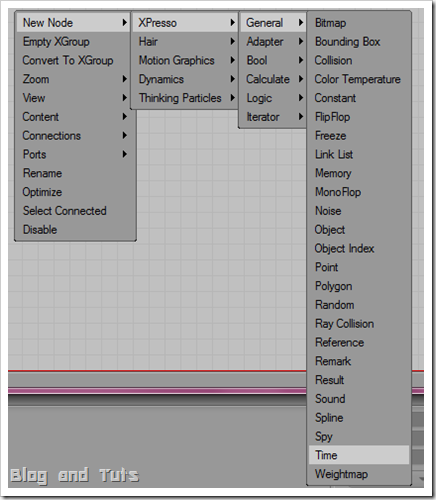Expand the Adapter submenu

tap(273, 42)
